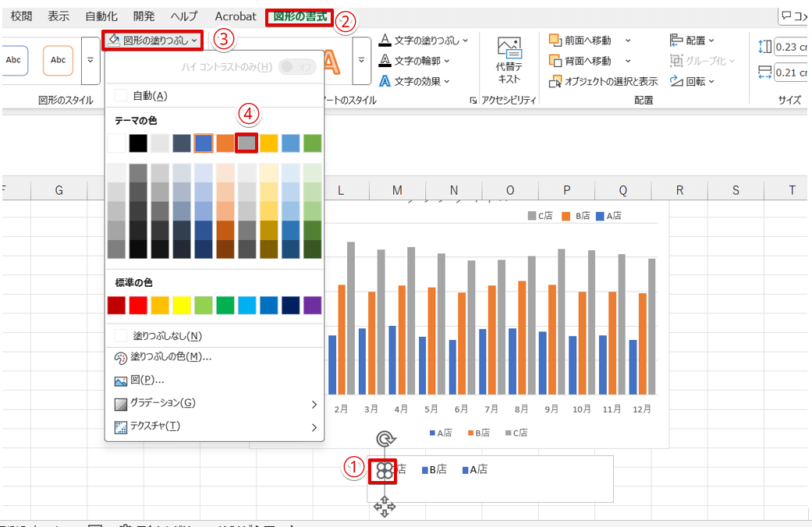Select column header R
This screenshot has height=527, width=812.
tap(679, 189)
